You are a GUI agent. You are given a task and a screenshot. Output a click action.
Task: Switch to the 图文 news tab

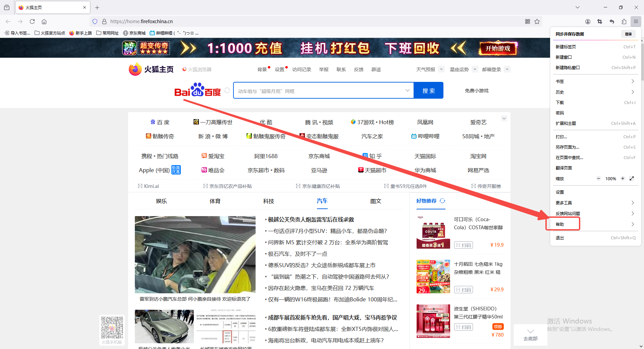point(376,201)
